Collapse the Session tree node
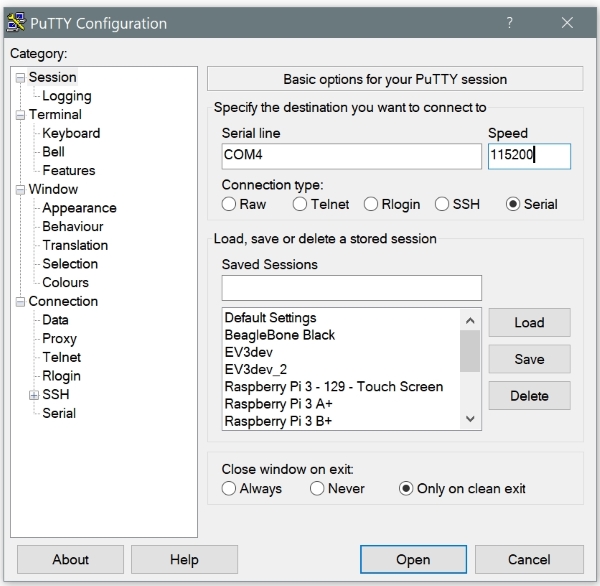The height and width of the screenshot is (586, 600). 20,78
